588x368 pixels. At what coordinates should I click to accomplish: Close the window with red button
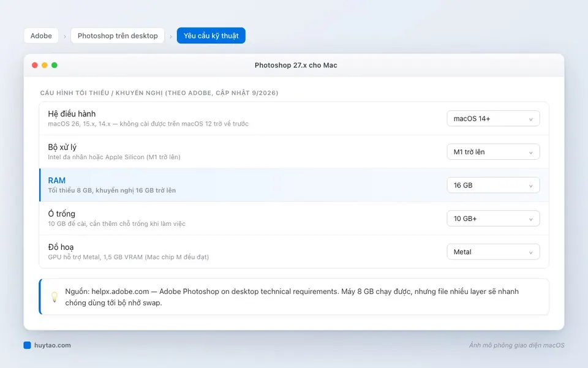pos(35,65)
